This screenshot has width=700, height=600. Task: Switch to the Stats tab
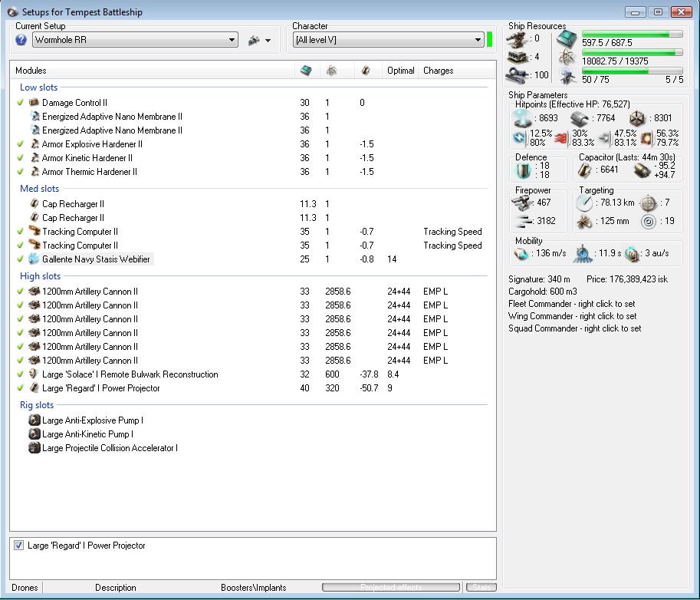click(481, 587)
